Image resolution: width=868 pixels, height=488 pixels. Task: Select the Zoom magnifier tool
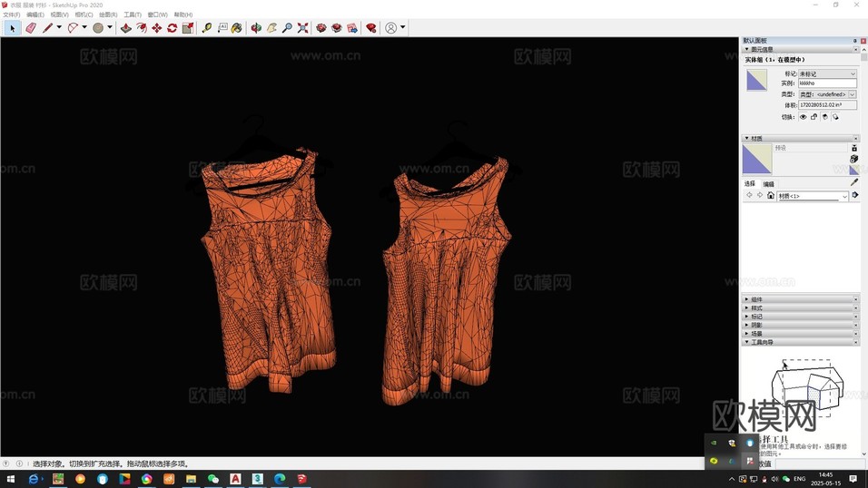click(287, 27)
